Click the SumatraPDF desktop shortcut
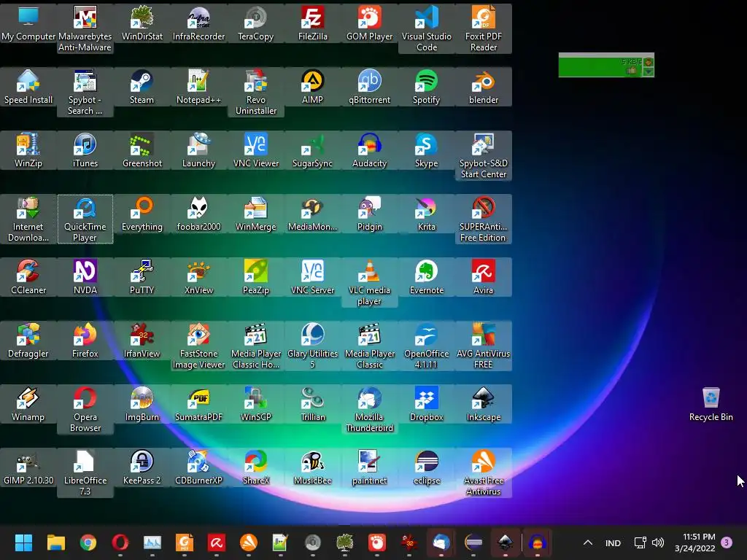The width and height of the screenshot is (747, 560). [x=198, y=404]
